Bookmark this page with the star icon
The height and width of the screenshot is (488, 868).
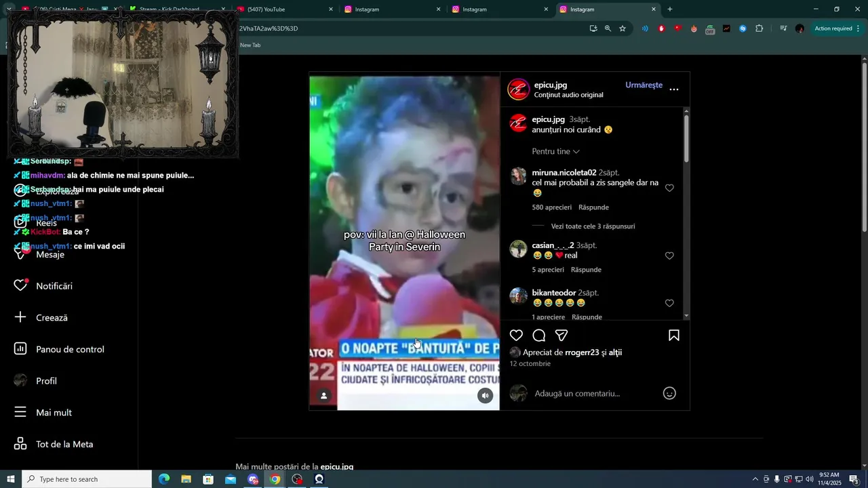click(x=623, y=28)
